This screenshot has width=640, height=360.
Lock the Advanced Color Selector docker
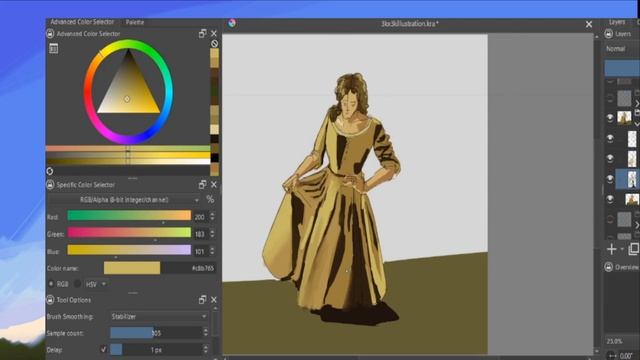click(50, 34)
